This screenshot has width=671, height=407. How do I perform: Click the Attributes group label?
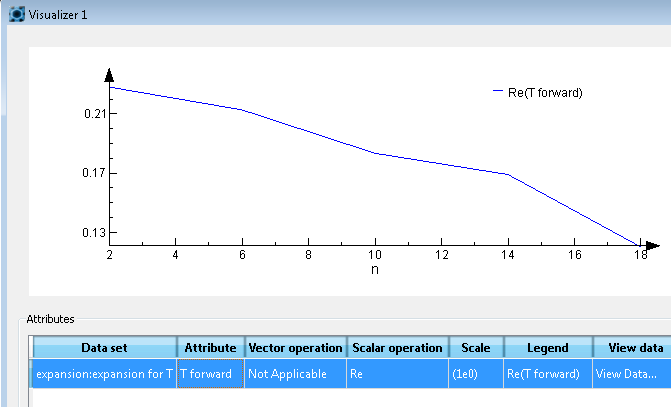(x=50, y=319)
